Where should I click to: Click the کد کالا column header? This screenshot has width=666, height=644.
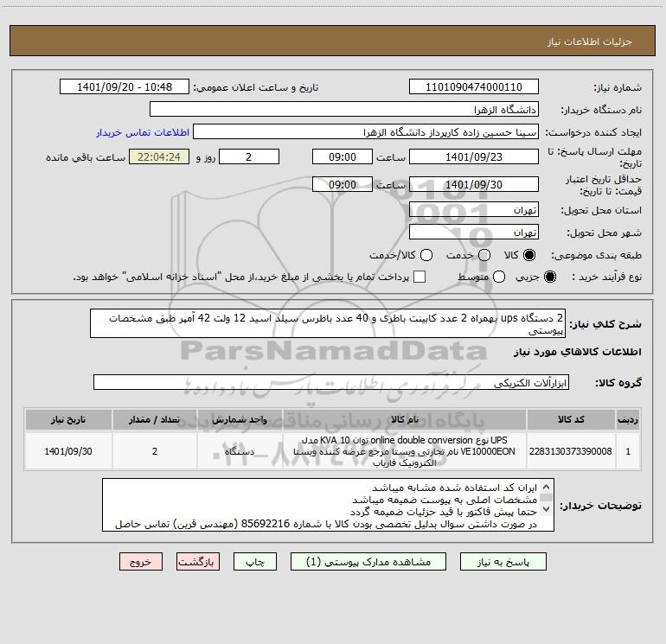[571, 419]
